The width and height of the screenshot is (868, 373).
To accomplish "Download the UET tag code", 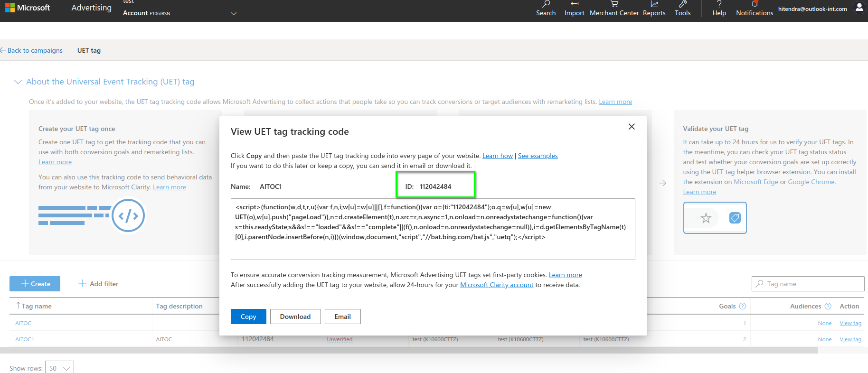I will [x=295, y=317].
